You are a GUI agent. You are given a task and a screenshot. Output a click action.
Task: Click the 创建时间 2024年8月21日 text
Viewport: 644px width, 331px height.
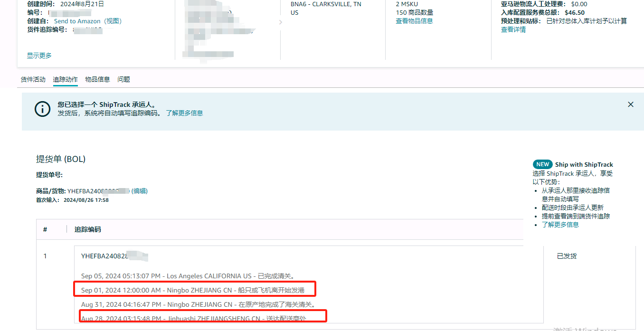(x=66, y=4)
